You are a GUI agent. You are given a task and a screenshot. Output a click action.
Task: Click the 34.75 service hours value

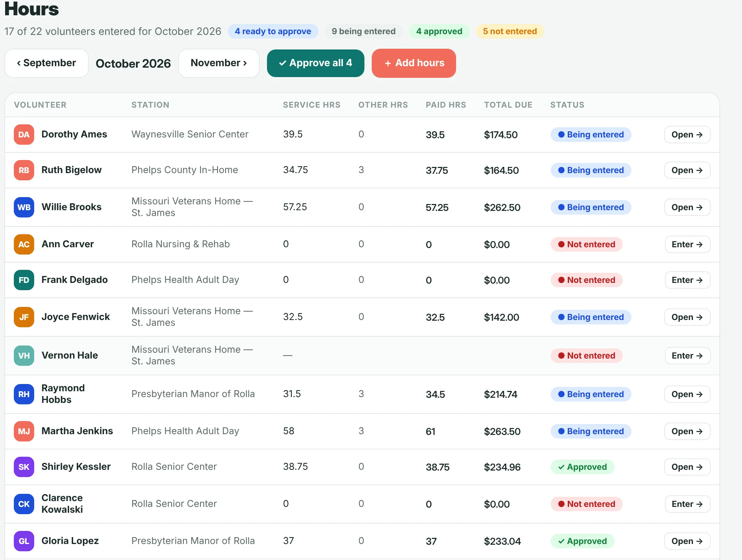[x=295, y=170]
